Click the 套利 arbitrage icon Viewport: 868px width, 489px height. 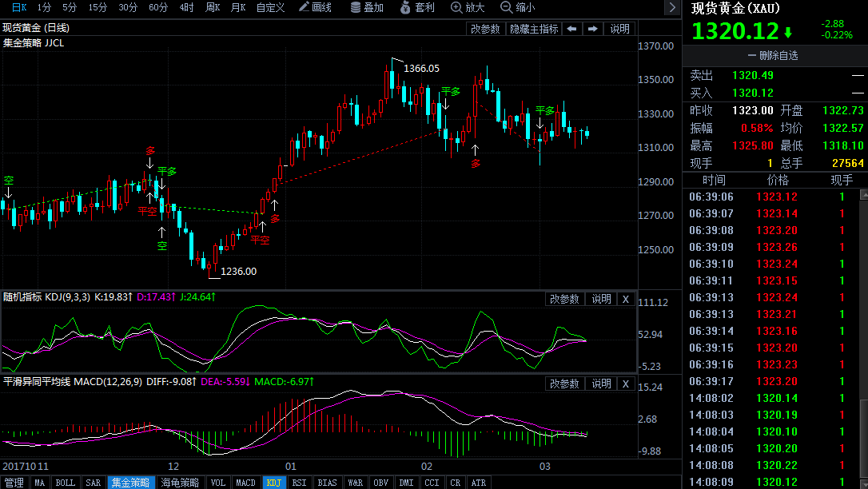417,7
